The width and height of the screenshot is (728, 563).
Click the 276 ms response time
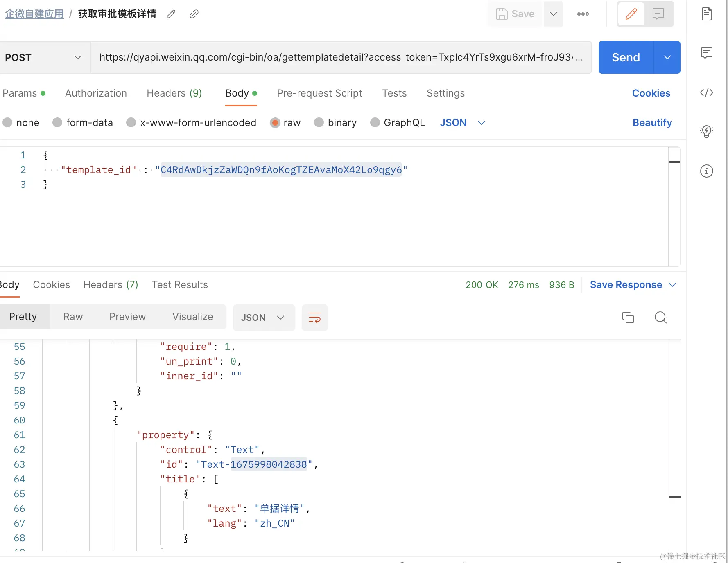point(524,285)
